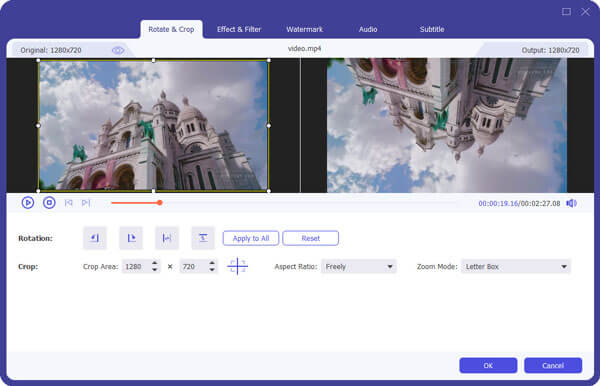Mute the volume speaker icon
Image resolution: width=600 pixels, height=386 pixels.
point(571,203)
